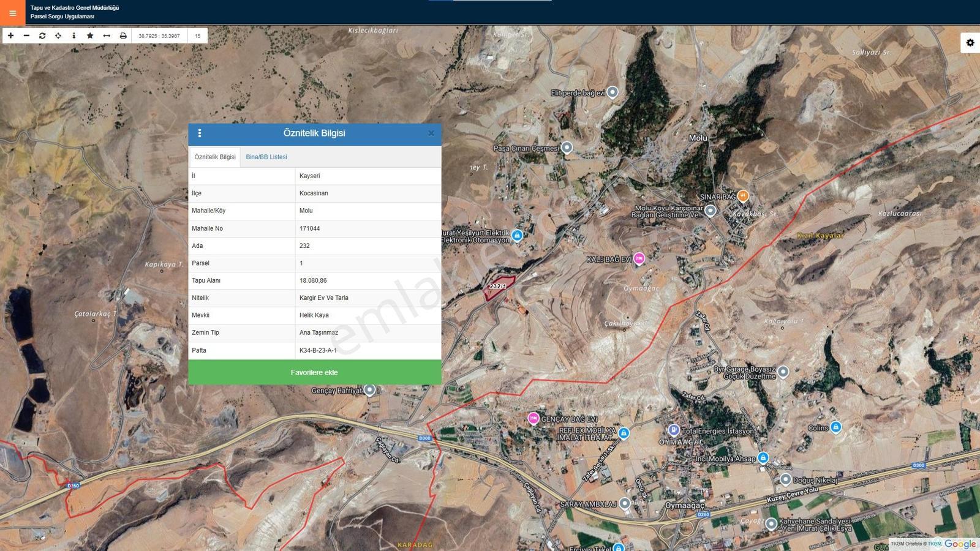
Task: Refresh the map view
Action: tap(42, 36)
